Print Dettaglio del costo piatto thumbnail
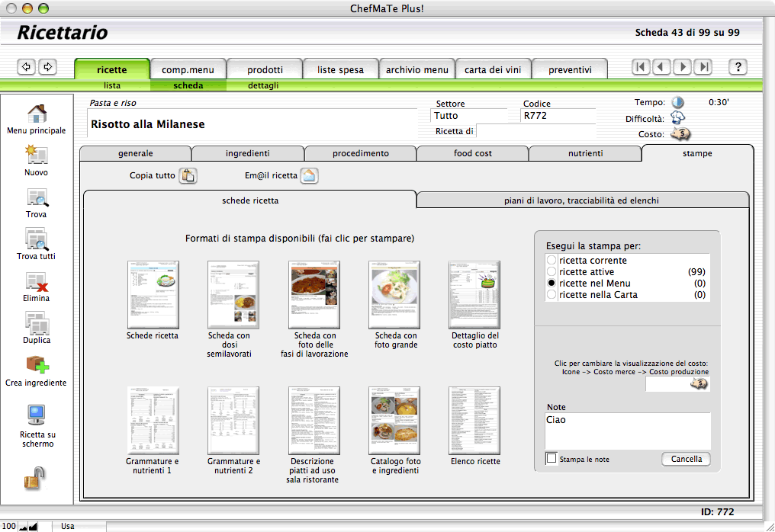Viewport: 775px width, 532px height. [x=474, y=295]
